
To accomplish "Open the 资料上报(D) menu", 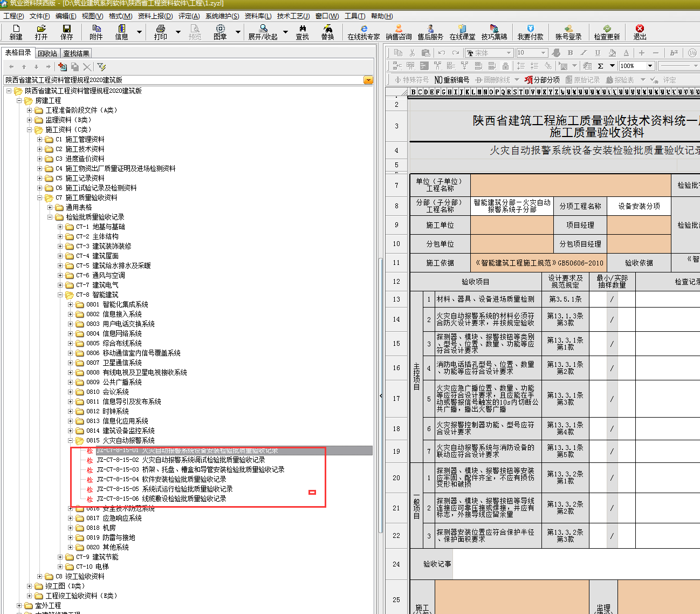I will (x=155, y=16).
